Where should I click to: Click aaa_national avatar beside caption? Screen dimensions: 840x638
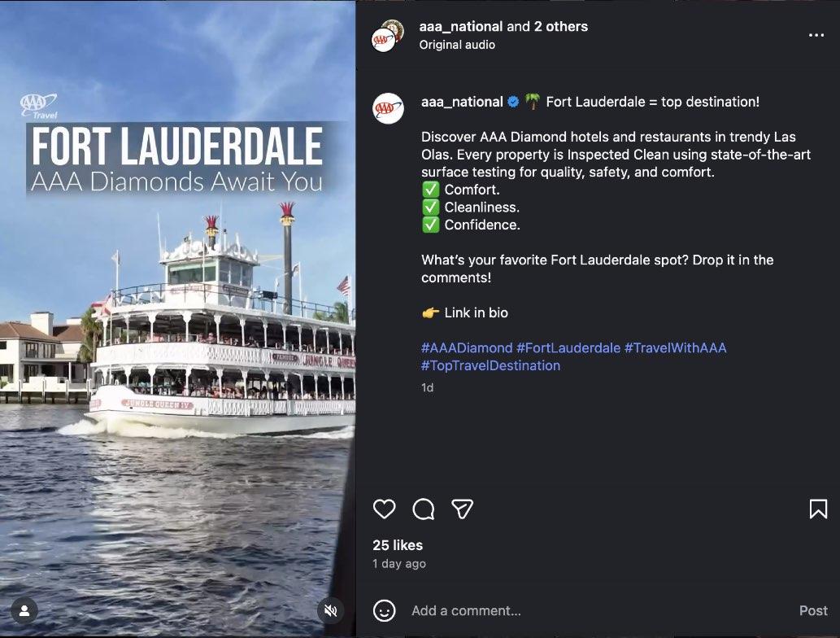pos(388,108)
